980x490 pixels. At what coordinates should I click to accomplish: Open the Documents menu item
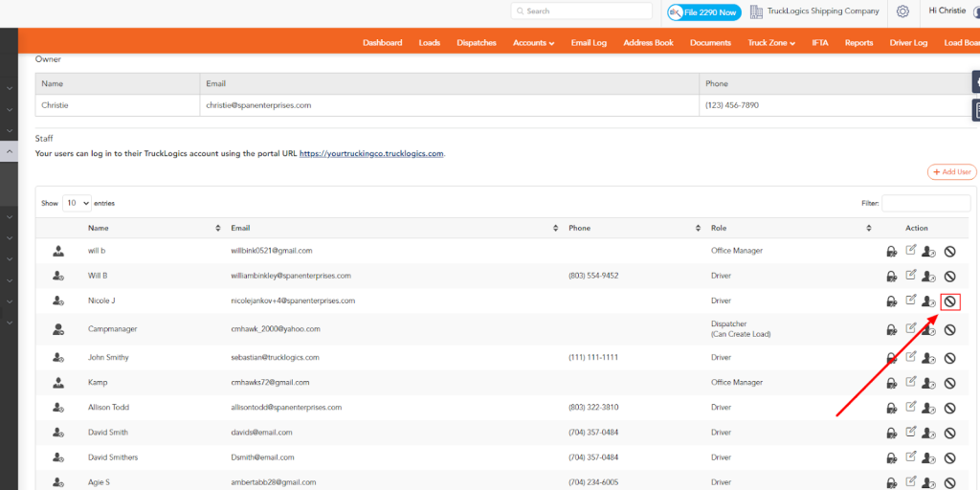pyautogui.click(x=711, y=43)
